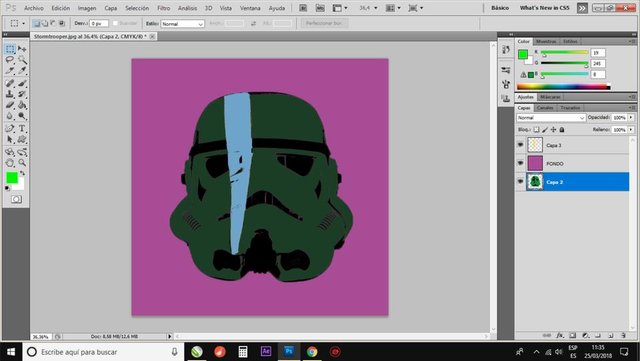Select the Crop tool
Screen dimensions: 640x361
point(10,71)
